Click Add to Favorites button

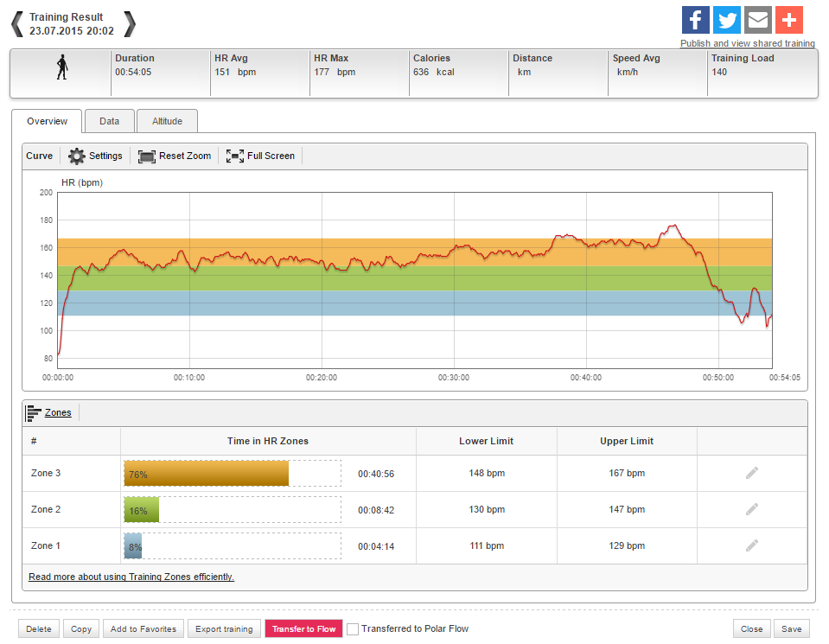tap(143, 628)
